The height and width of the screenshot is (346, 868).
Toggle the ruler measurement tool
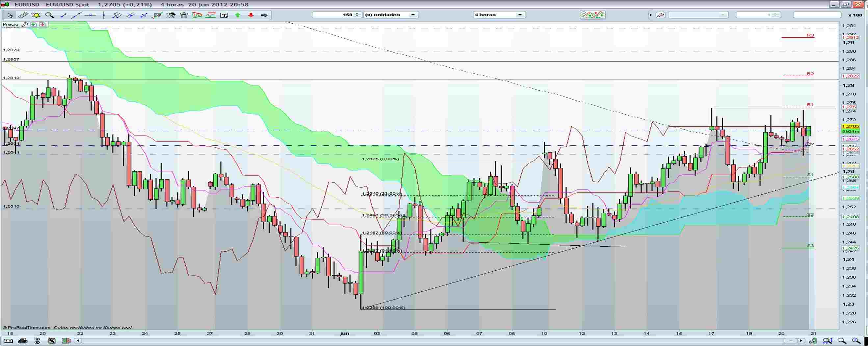click(x=23, y=15)
